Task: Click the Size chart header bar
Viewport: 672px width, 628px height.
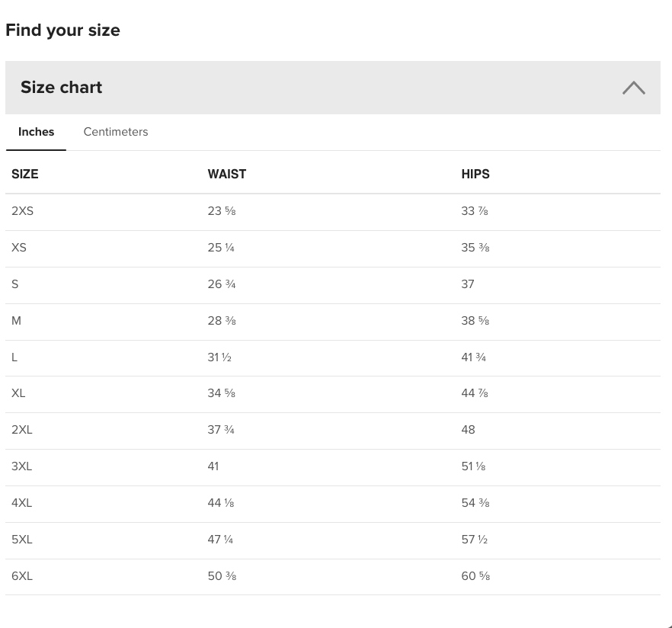Action: (332, 88)
